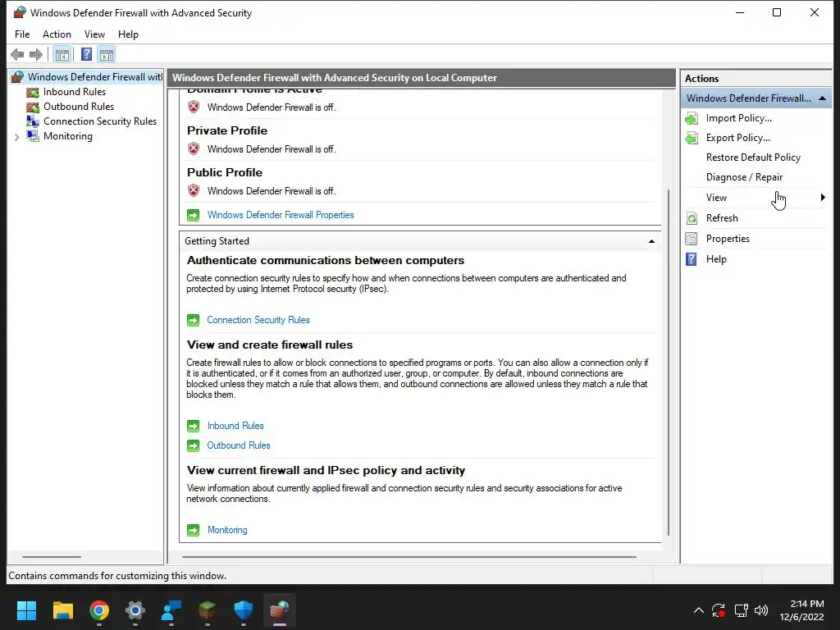Click the tree pane horizontal scrollbar
This screenshot has height=630, width=840.
click(52, 557)
